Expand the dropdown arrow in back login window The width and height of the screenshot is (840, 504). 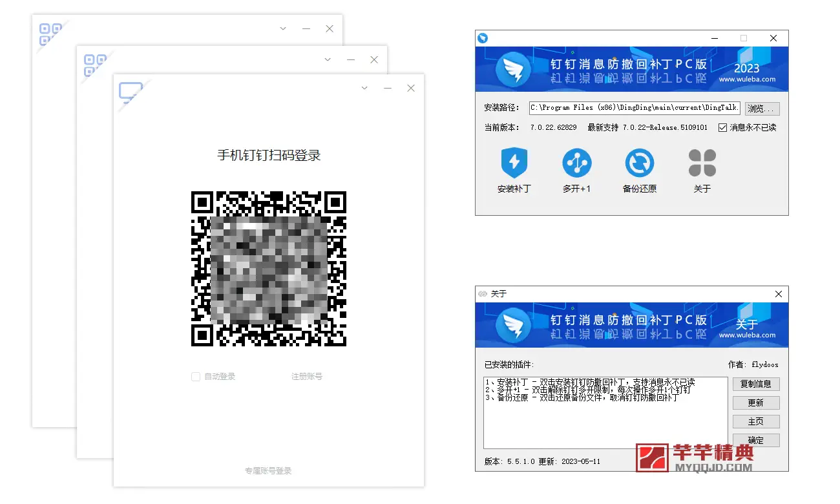283,28
